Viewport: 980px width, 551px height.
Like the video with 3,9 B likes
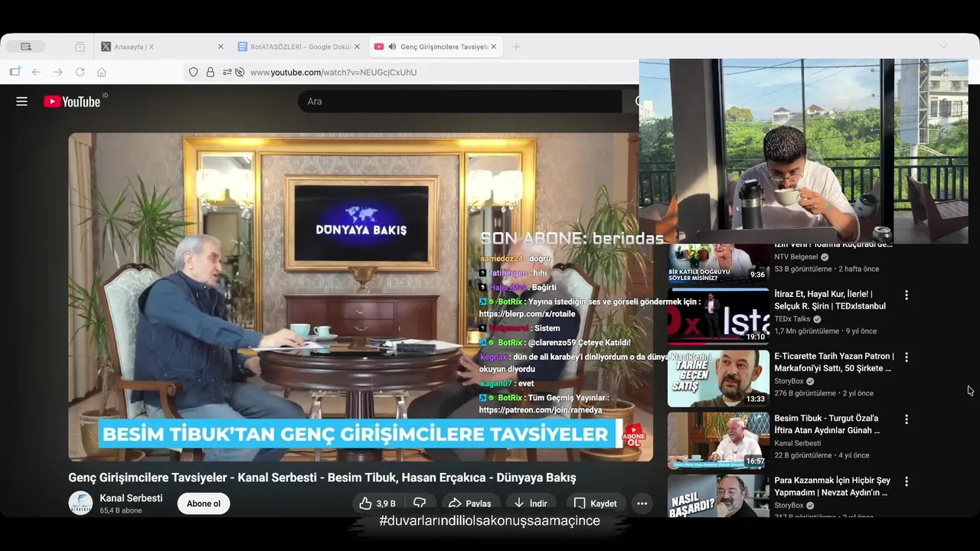click(377, 504)
